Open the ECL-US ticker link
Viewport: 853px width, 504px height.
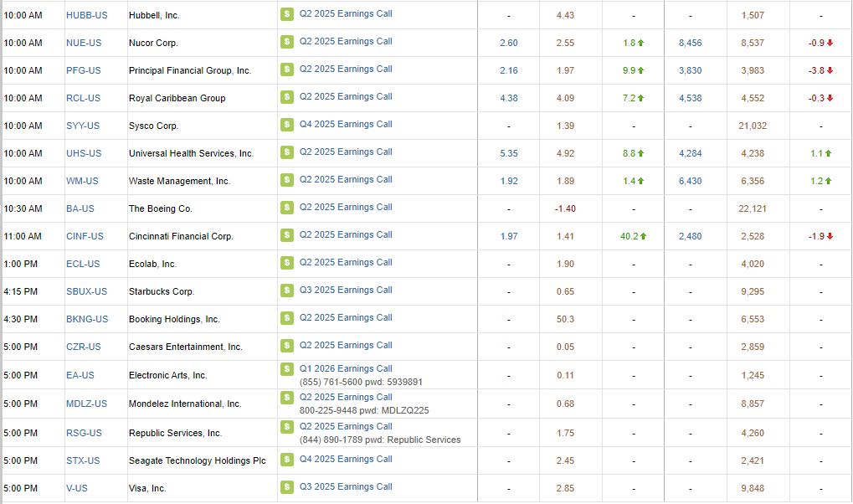pos(83,264)
